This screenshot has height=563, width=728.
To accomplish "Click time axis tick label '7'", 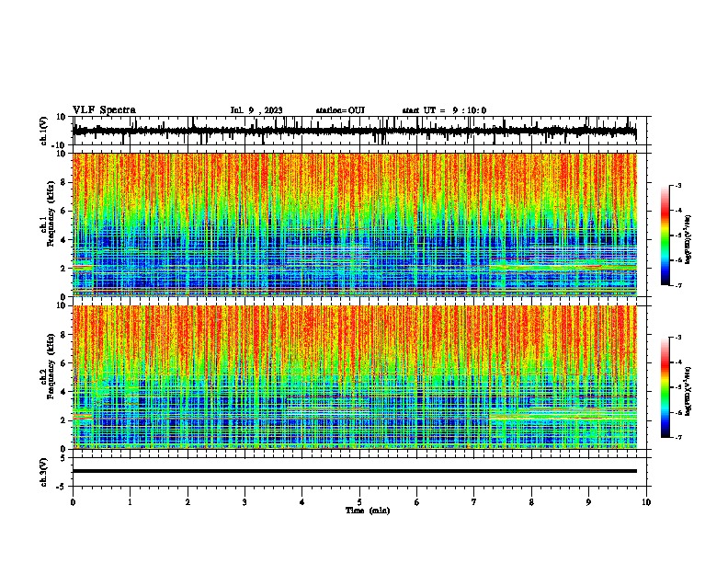I will click(x=474, y=502).
